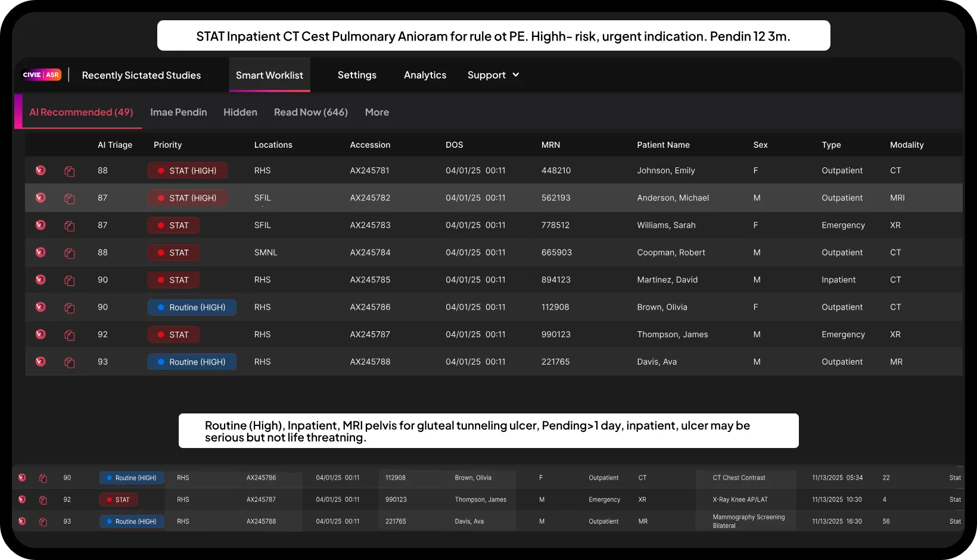The width and height of the screenshot is (977, 560).
Task: Click the copy icon for Anderson, Michael
Action: pyautogui.click(x=70, y=198)
